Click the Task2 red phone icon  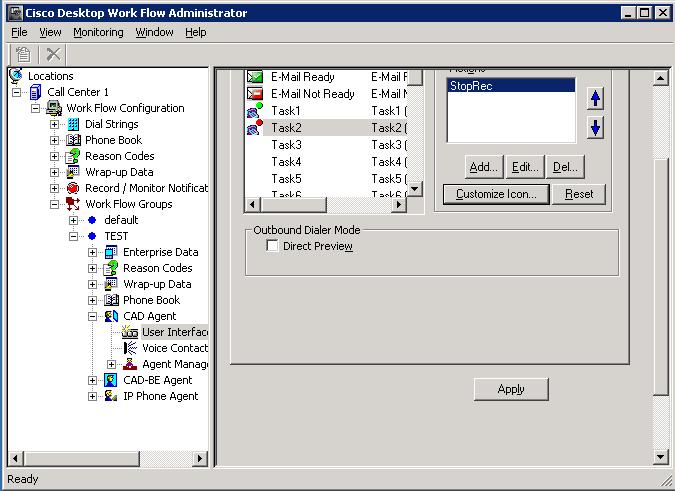click(x=254, y=127)
